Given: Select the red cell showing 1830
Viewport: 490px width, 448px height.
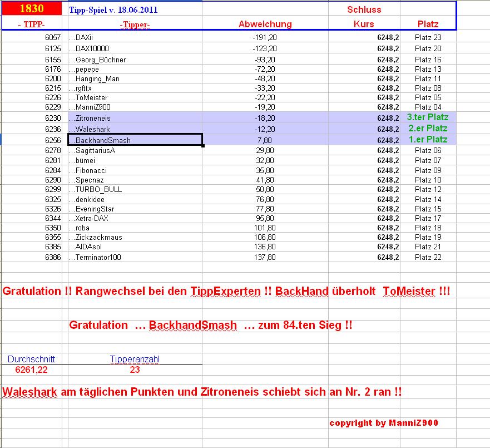Looking at the screenshot, I should (32, 9).
